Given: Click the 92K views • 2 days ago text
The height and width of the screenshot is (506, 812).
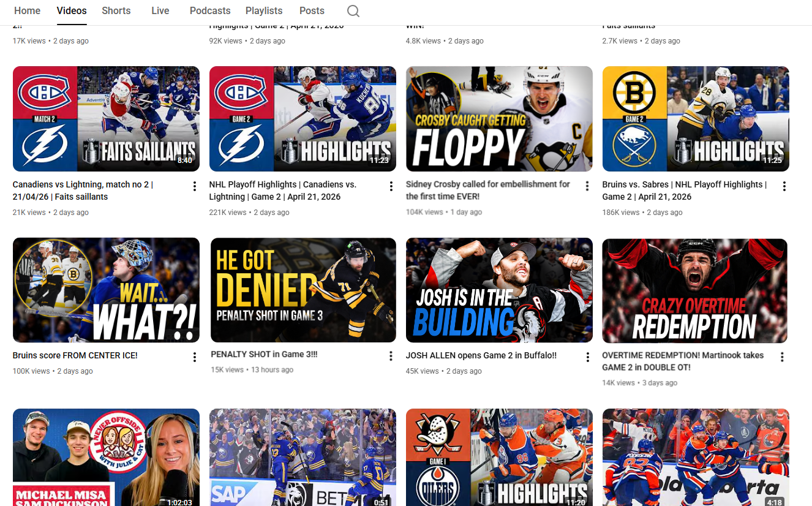Looking at the screenshot, I should pyautogui.click(x=247, y=41).
